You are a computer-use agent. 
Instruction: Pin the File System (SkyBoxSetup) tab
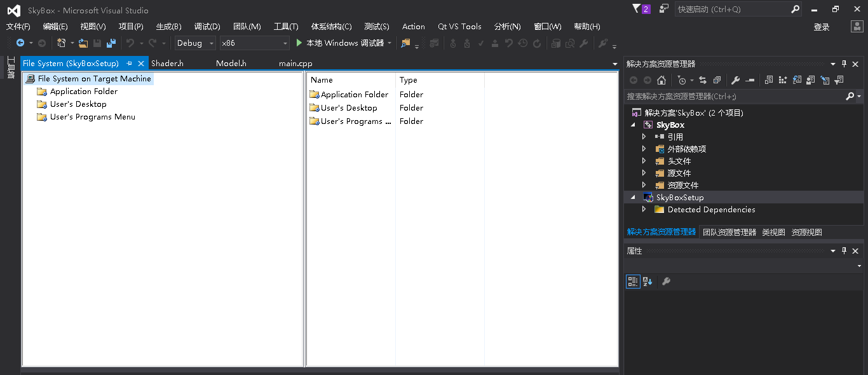[129, 64]
